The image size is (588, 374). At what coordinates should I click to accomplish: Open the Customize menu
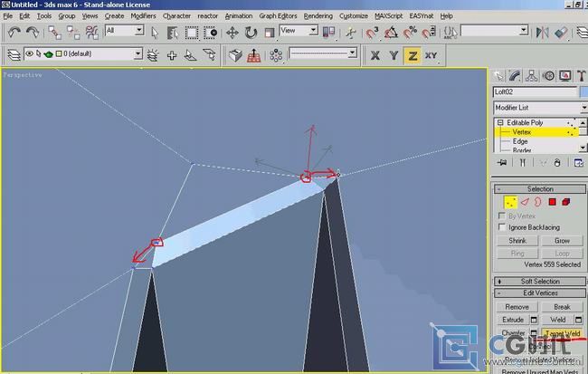354,16
